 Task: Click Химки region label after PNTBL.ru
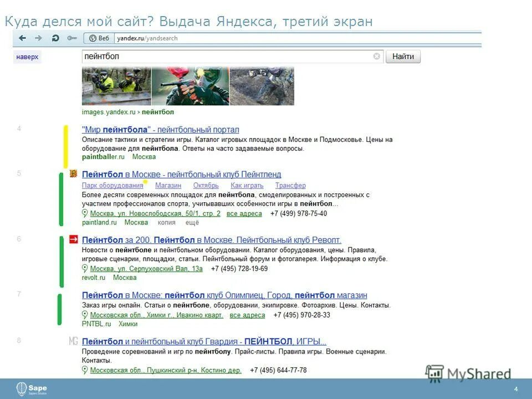[x=128, y=324]
